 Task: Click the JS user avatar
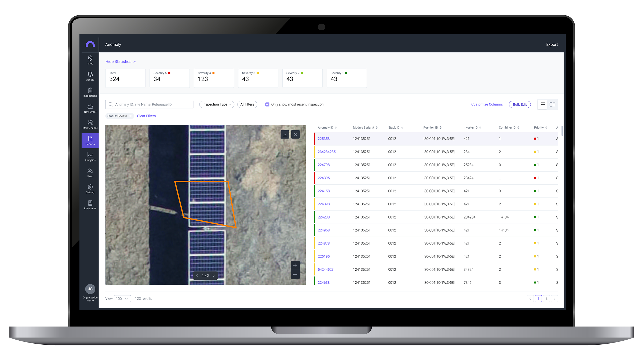(x=90, y=289)
